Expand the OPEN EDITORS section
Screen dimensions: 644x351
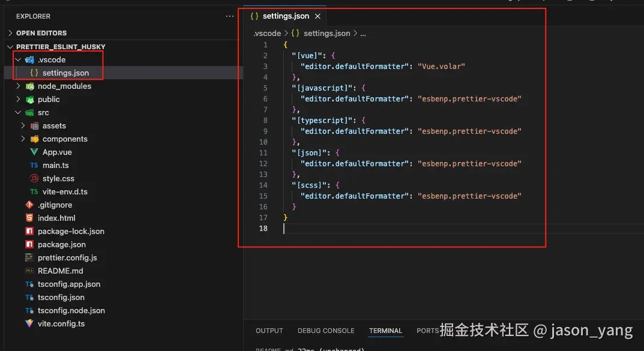pos(10,33)
